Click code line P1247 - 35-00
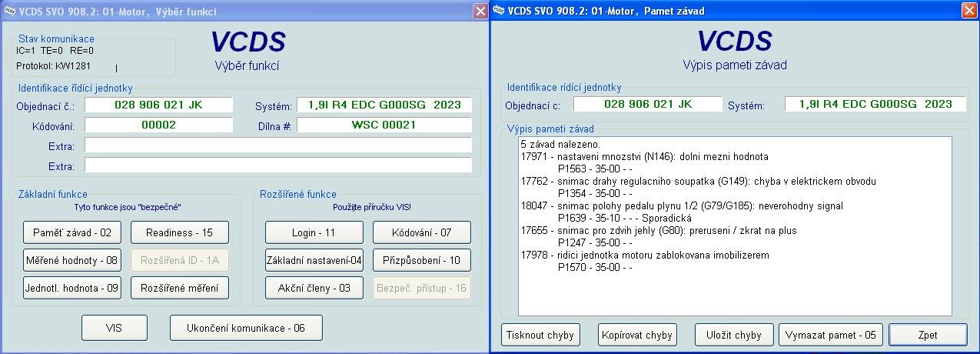Screen dimensions: 980x354 point(594,243)
